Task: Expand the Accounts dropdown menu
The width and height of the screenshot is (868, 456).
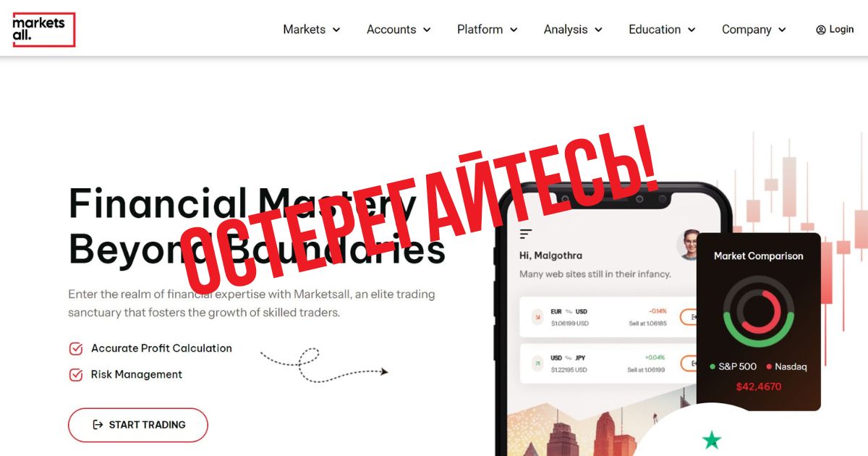Action: (x=399, y=30)
